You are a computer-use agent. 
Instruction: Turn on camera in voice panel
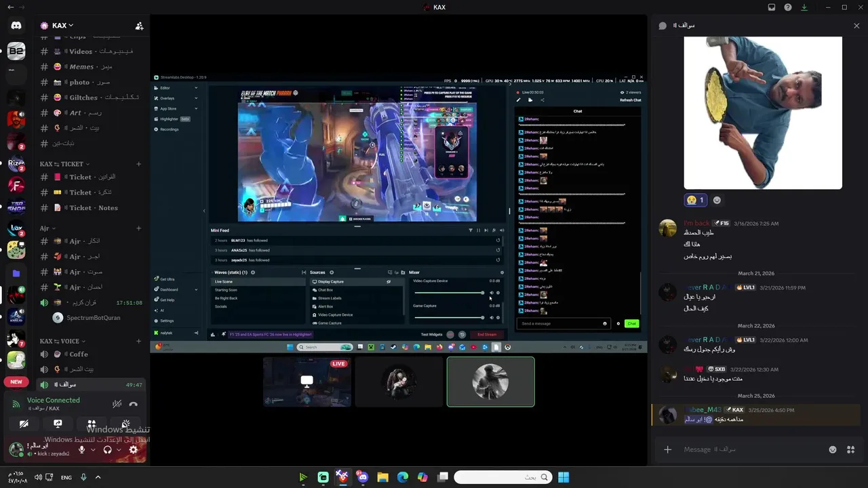24,424
